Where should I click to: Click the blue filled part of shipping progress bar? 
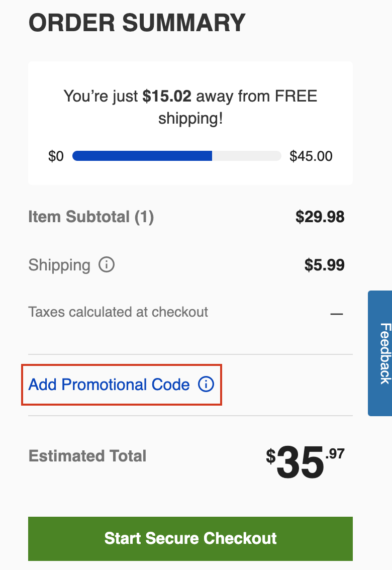pos(142,156)
